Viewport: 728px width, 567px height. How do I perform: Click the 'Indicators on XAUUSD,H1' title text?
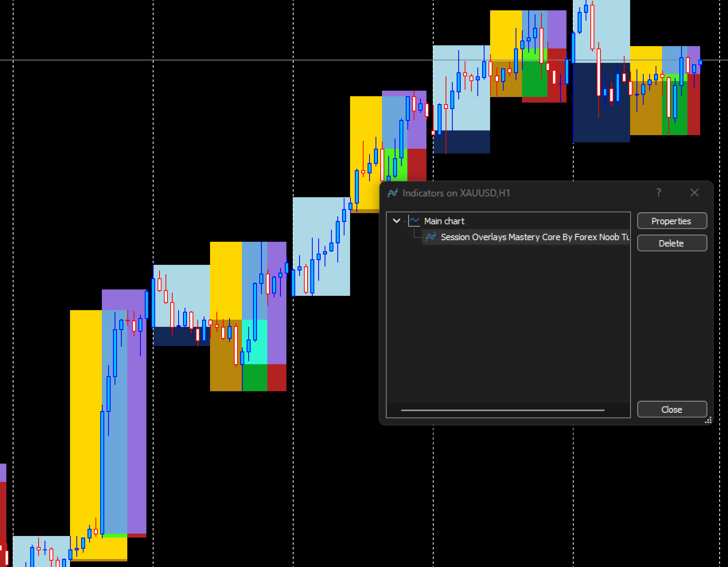456,193
